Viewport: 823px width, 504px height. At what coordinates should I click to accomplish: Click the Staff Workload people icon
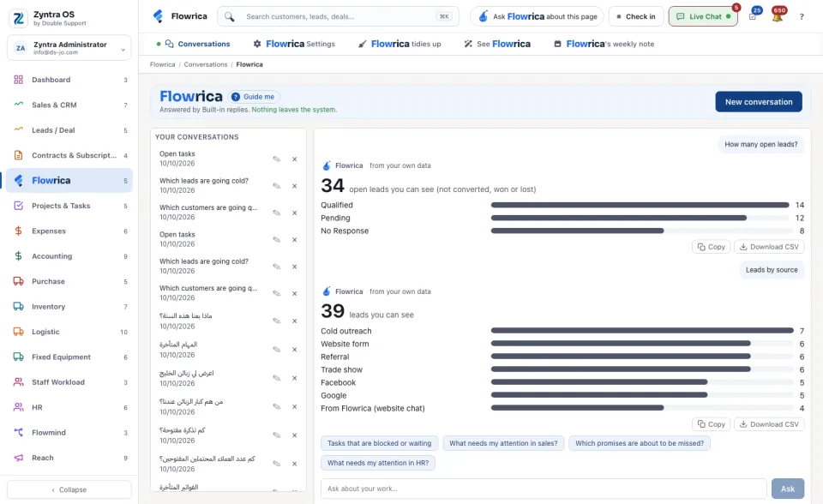18,381
